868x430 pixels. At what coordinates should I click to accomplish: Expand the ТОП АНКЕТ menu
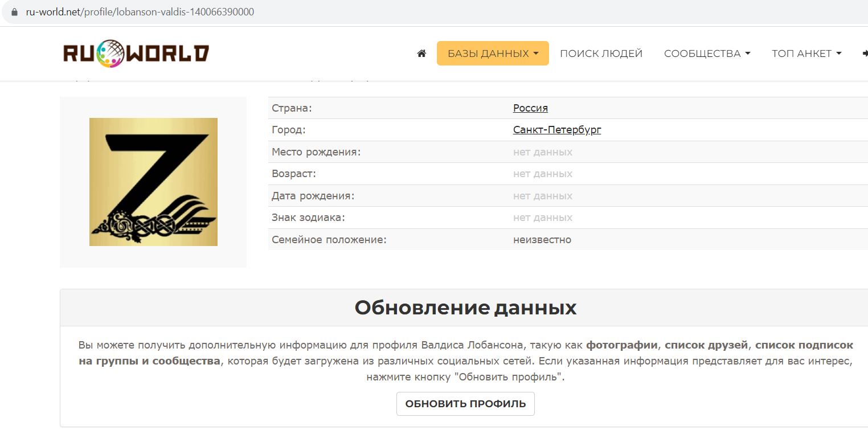click(x=806, y=54)
